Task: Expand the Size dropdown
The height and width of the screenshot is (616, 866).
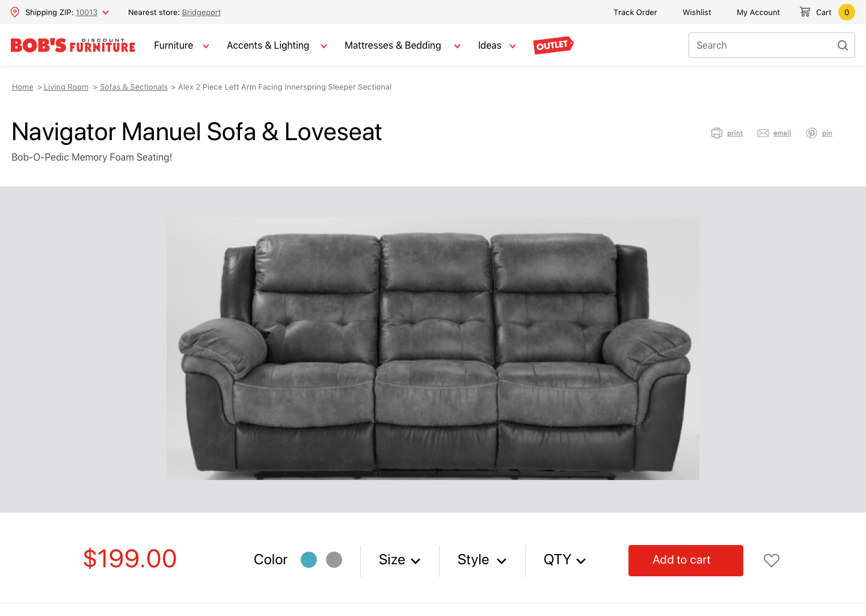Action: click(399, 560)
